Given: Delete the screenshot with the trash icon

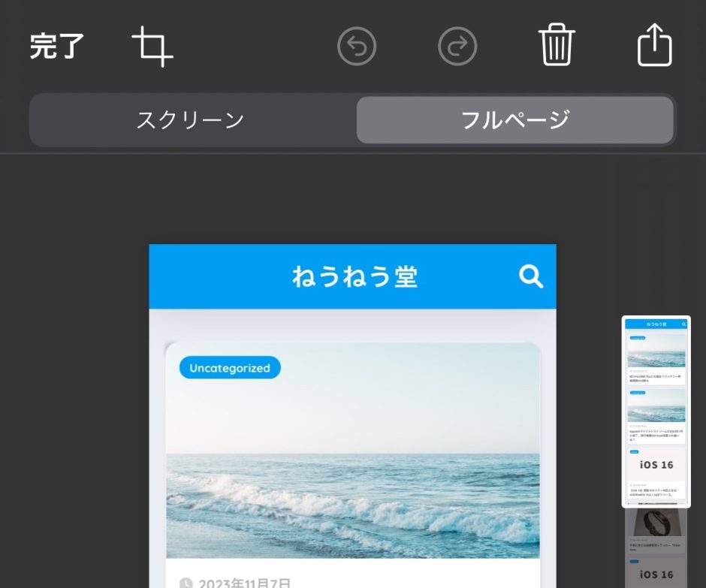Looking at the screenshot, I should (557, 46).
